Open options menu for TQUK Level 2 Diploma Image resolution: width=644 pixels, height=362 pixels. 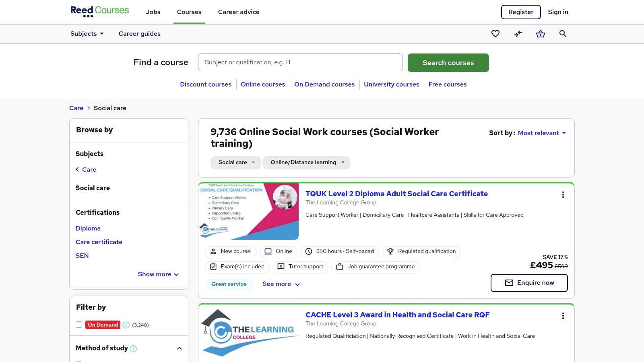563,195
